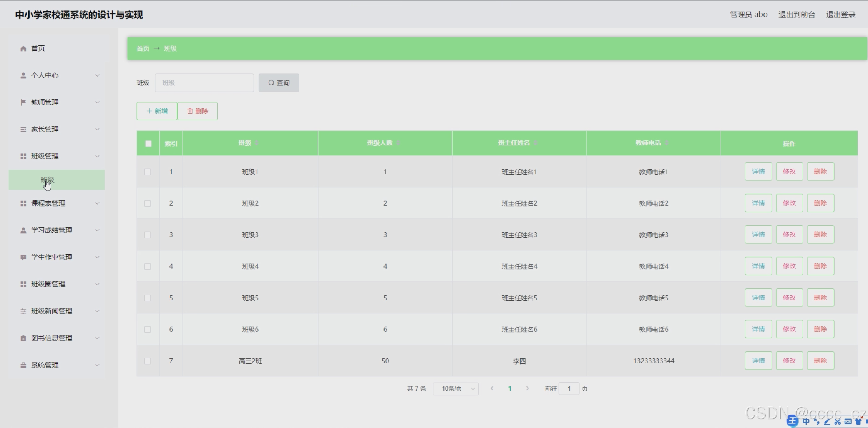Click the briefcase icon next to 系统管理
Screen dimensions: 868x428
pyautogui.click(x=23, y=365)
